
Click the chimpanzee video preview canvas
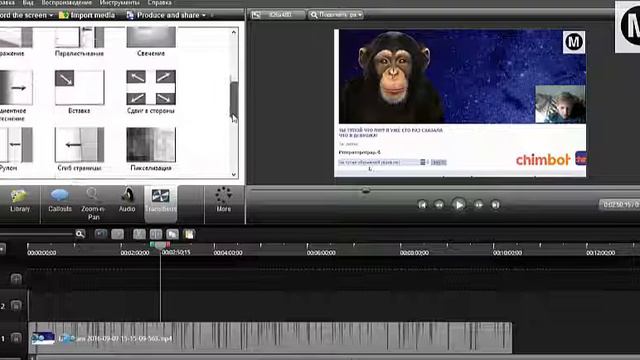(460, 103)
